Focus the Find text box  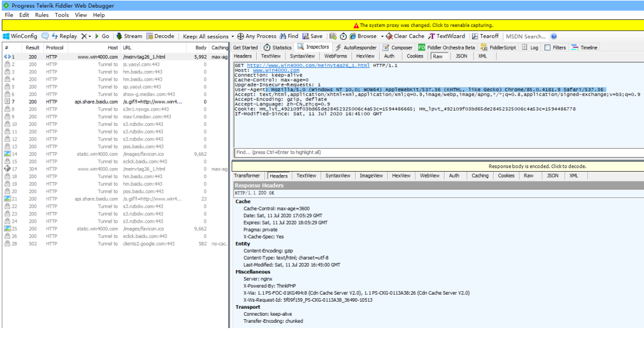tap(439, 152)
